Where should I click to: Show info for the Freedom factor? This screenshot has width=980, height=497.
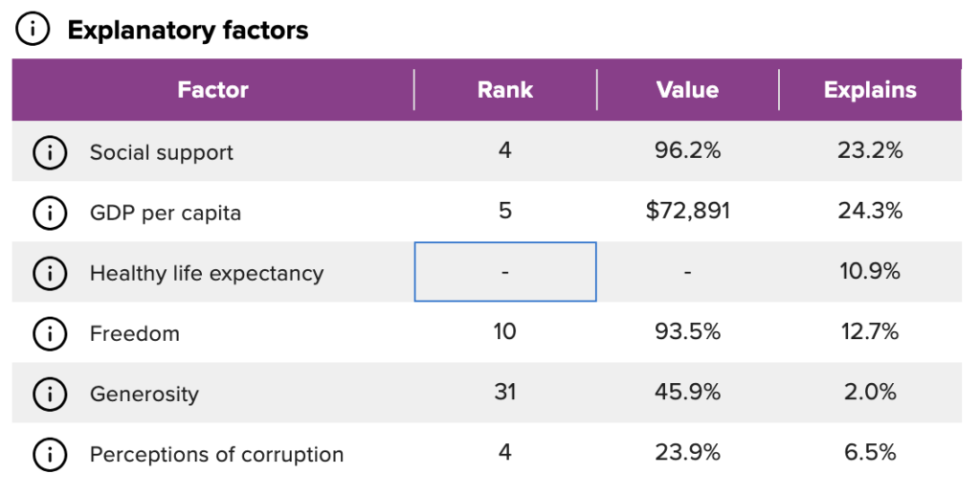(50, 333)
